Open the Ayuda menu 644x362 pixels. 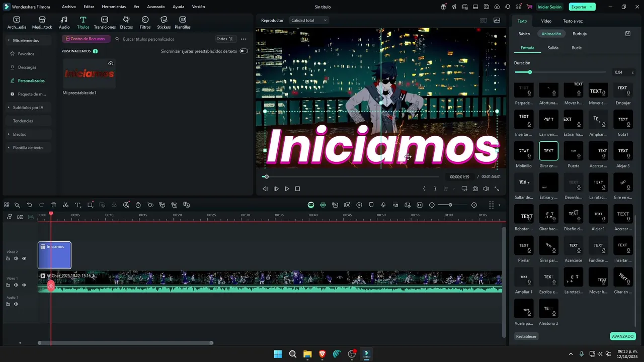coord(178,7)
